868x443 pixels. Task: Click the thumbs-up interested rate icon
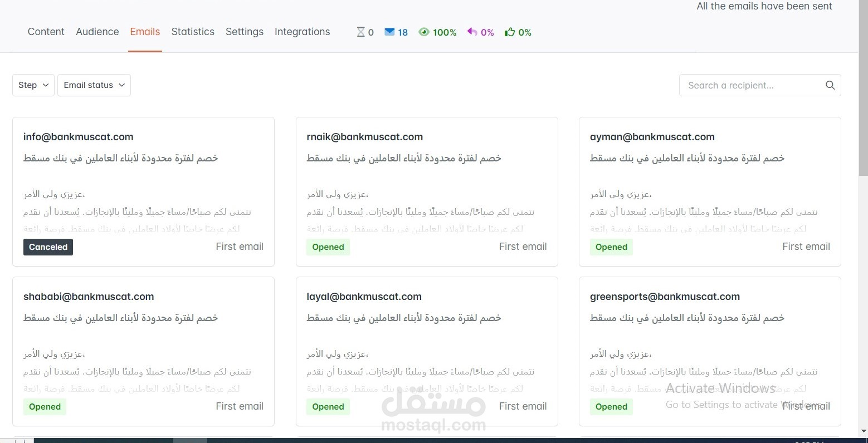point(510,32)
